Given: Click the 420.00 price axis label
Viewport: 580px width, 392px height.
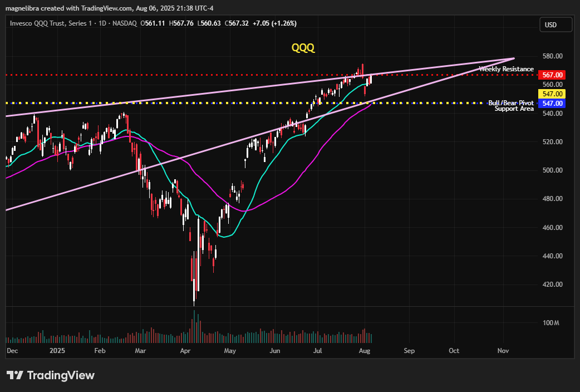Looking at the screenshot, I should 553,285.
